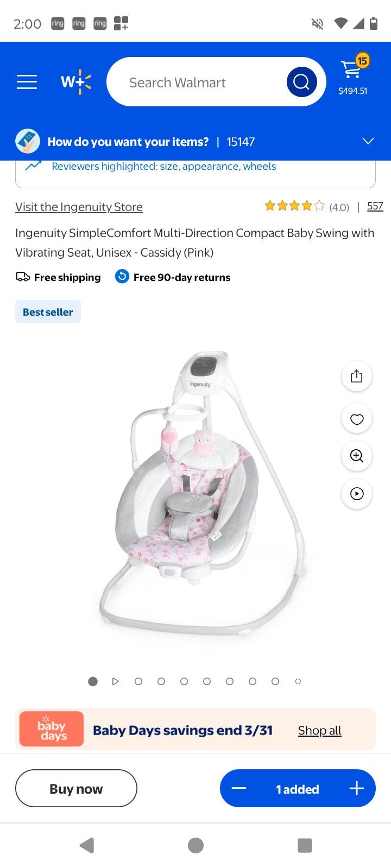The width and height of the screenshot is (391, 868).
Task: Expand the 'How do you want your items?' chevron
Action: [368, 142]
